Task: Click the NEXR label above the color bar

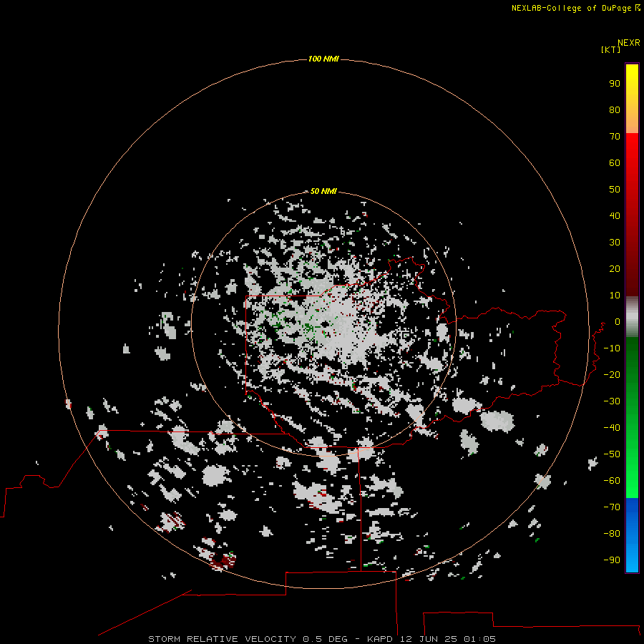Action: (x=628, y=43)
